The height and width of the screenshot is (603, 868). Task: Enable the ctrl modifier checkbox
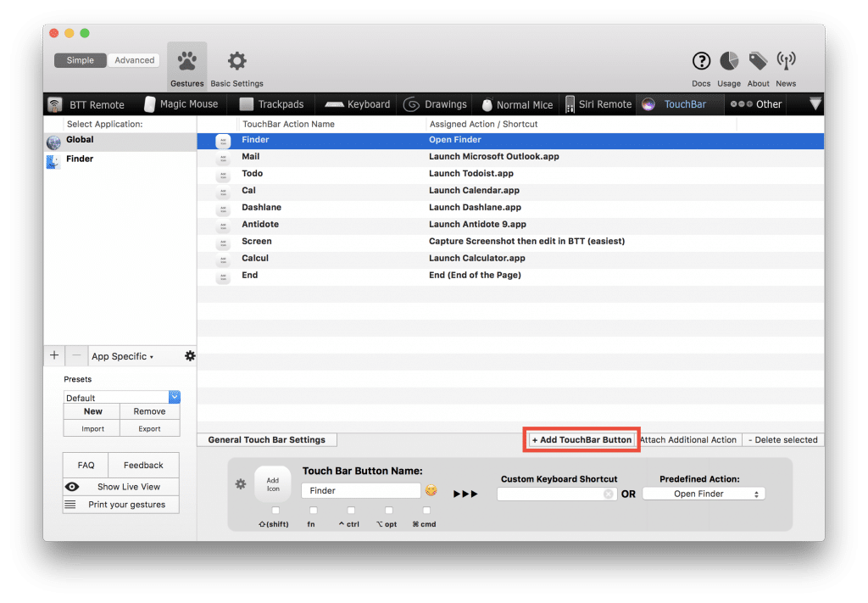pos(351,510)
